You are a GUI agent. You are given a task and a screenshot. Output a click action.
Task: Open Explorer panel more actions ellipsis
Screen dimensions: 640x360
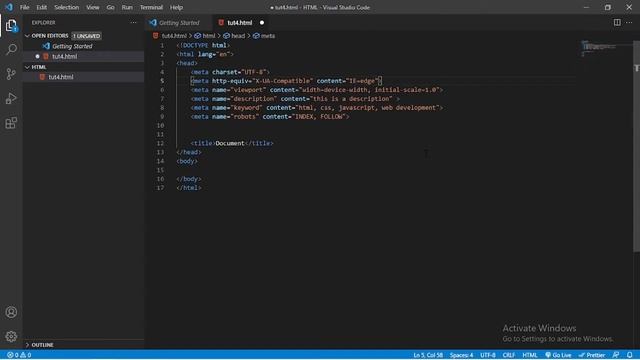(133, 22)
